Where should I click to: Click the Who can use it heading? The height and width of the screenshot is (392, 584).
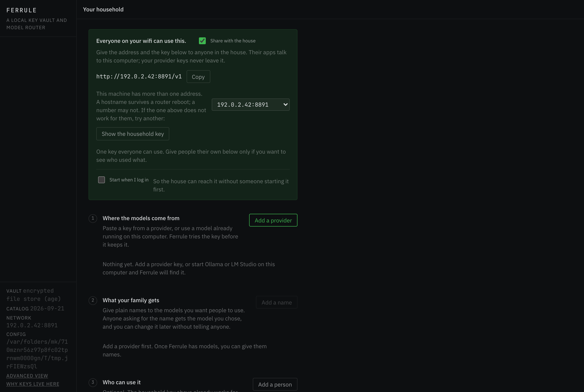(x=122, y=382)
